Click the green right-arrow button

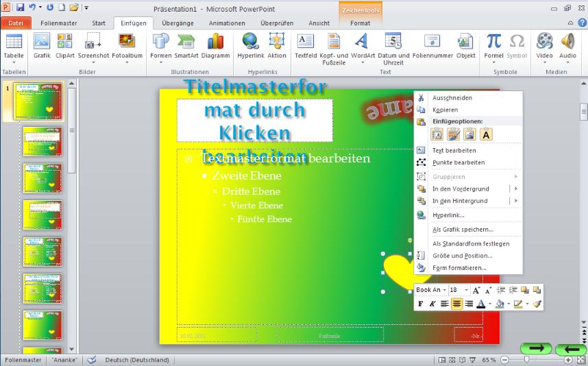tap(536, 349)
